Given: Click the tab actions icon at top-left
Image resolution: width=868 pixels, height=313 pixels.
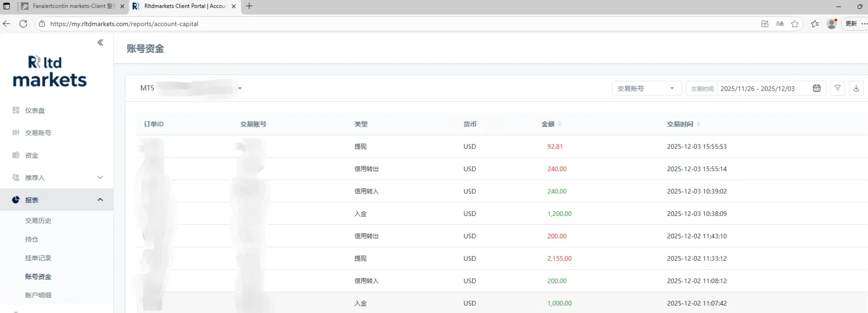Looking at the screenshot, I should tap(7, 6).
